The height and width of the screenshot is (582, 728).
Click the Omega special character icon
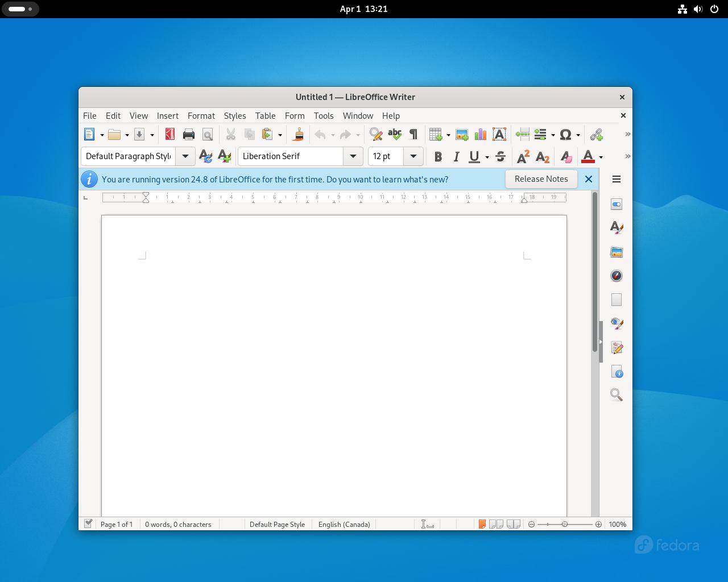[565, 135]
